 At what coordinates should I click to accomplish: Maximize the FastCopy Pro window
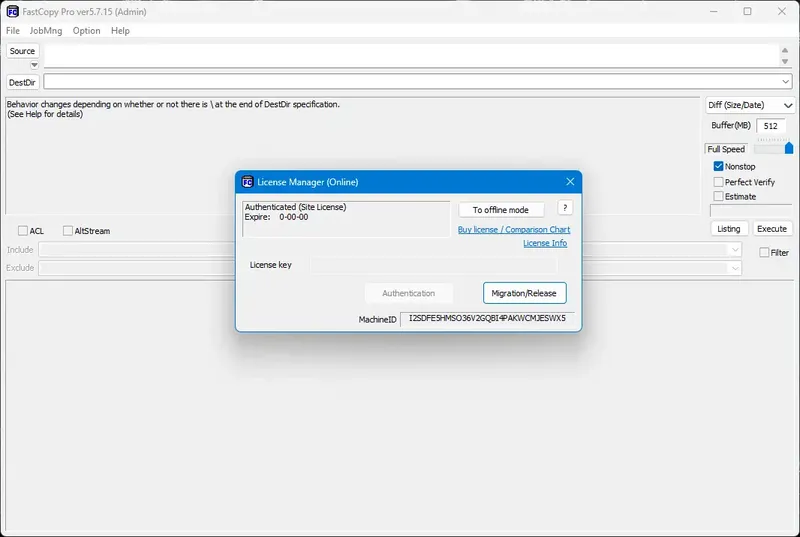[x=747, y=11]
